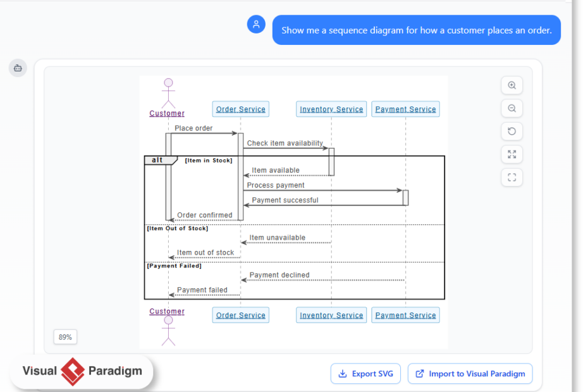Click the zoom out magnifier icon

pos(511,108)
